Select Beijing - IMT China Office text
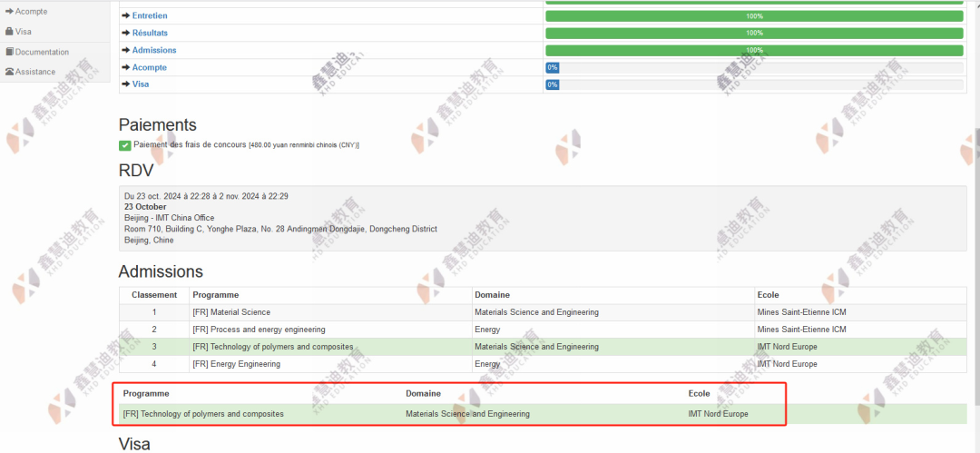The width and height of the screenshot is (980, 453). 170,218
